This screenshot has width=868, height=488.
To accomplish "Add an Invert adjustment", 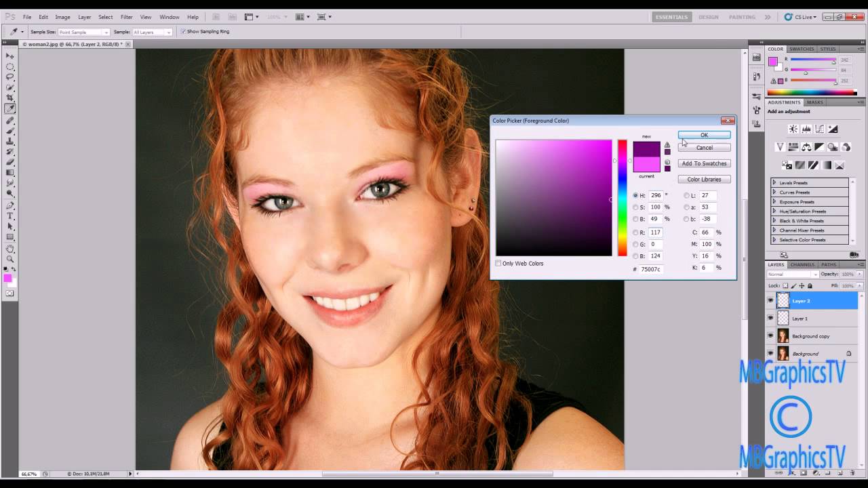I will point(787,165).
